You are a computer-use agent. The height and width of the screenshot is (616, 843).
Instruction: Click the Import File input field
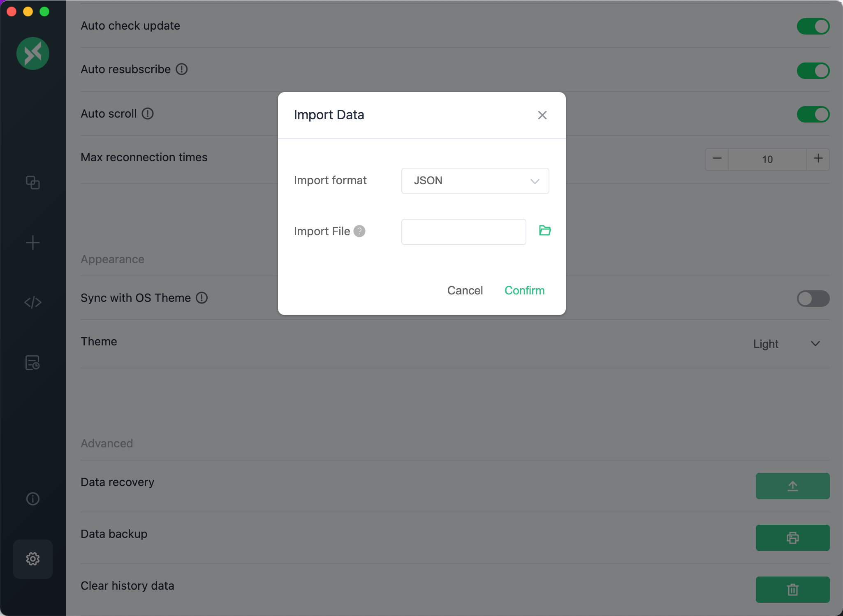[x=463, y=231]
